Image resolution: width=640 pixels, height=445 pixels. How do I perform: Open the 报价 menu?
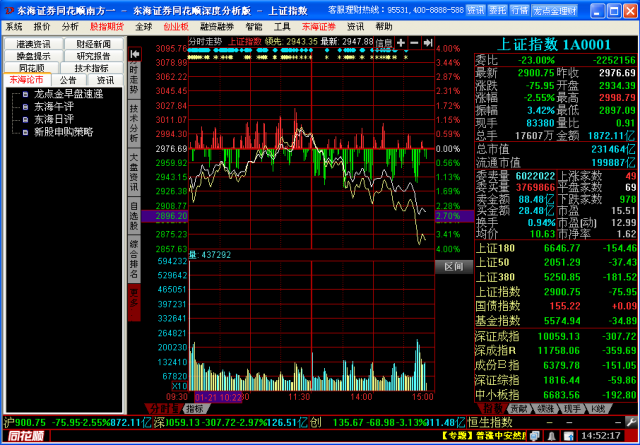(x=42, y=27)
